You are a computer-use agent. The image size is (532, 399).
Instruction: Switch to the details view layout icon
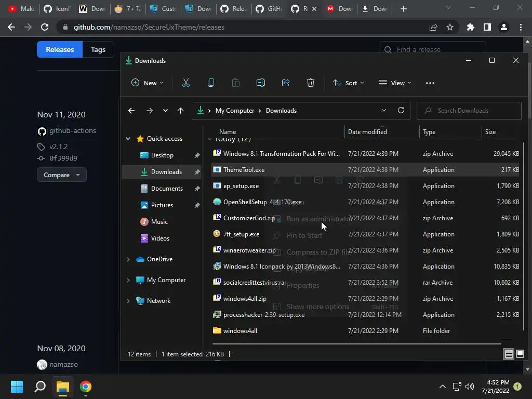[509, 354]
